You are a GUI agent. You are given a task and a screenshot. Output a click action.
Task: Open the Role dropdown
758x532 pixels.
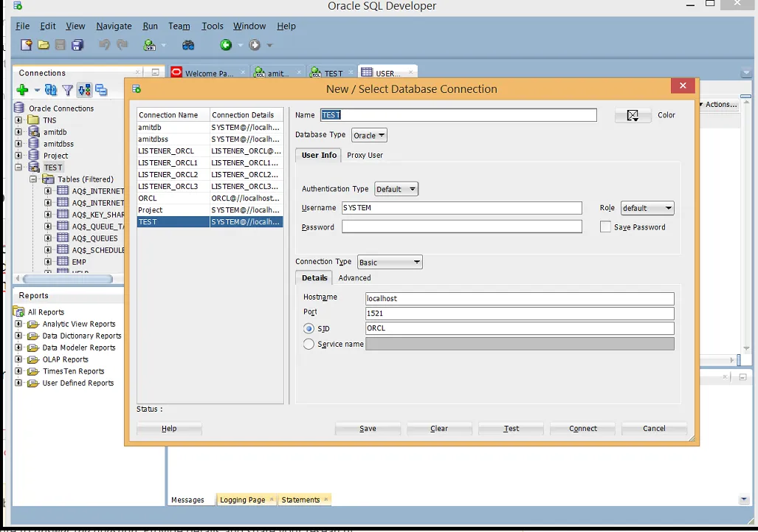point(647,208)
